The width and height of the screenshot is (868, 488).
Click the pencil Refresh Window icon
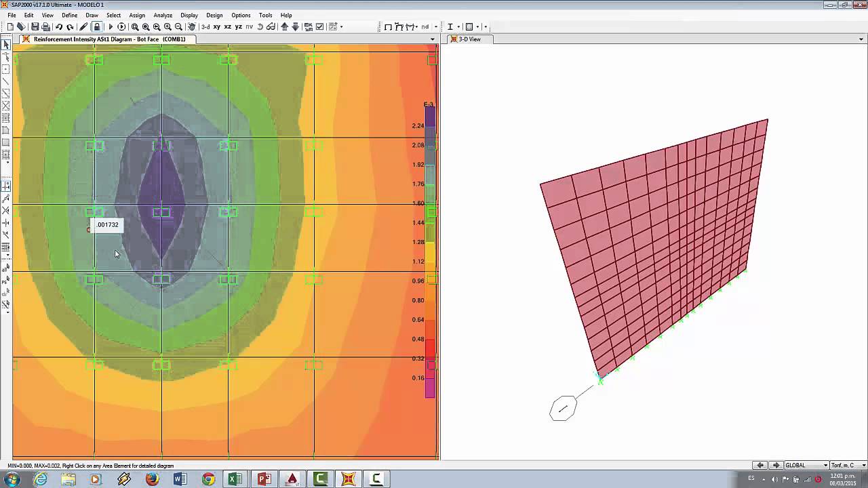tap(83, 27)
